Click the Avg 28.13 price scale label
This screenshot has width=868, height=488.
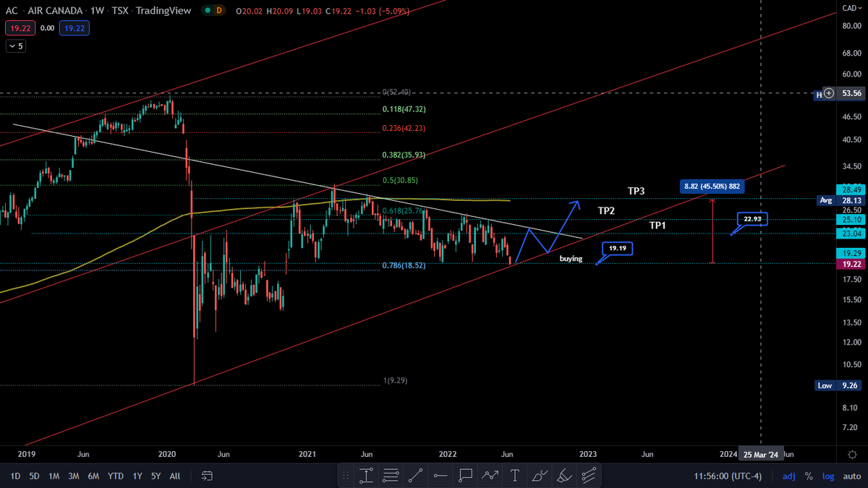[840, 200]
